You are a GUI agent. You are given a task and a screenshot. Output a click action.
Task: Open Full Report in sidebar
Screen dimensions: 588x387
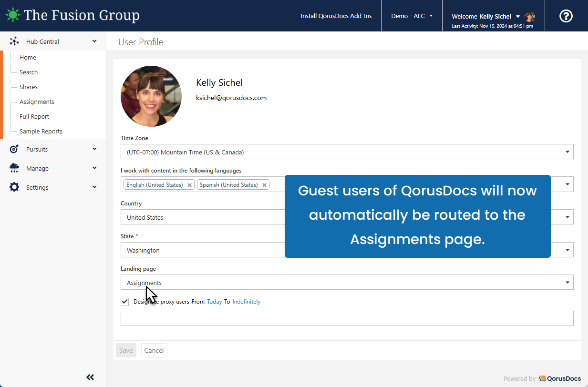coord(34,116)
